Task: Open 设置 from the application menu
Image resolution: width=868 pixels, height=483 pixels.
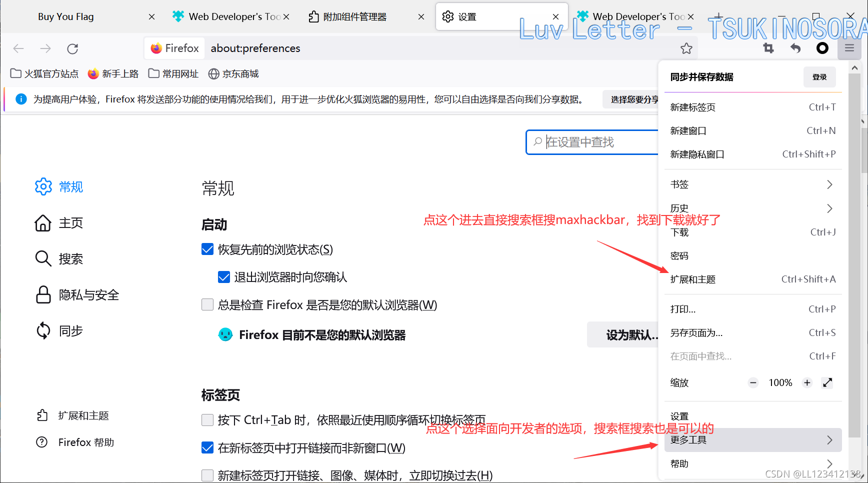Action: click(753, 416)
